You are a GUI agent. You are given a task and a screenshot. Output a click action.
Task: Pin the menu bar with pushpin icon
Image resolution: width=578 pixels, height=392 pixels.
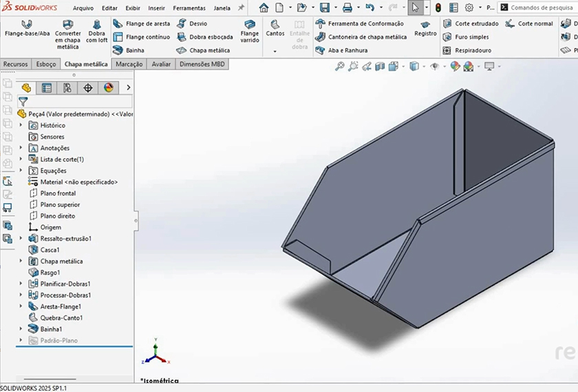tap(241, 8)
